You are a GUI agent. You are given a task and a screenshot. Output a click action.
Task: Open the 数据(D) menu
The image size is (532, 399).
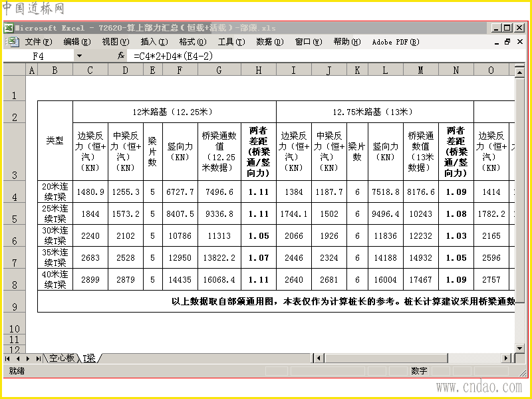[270, 42]
